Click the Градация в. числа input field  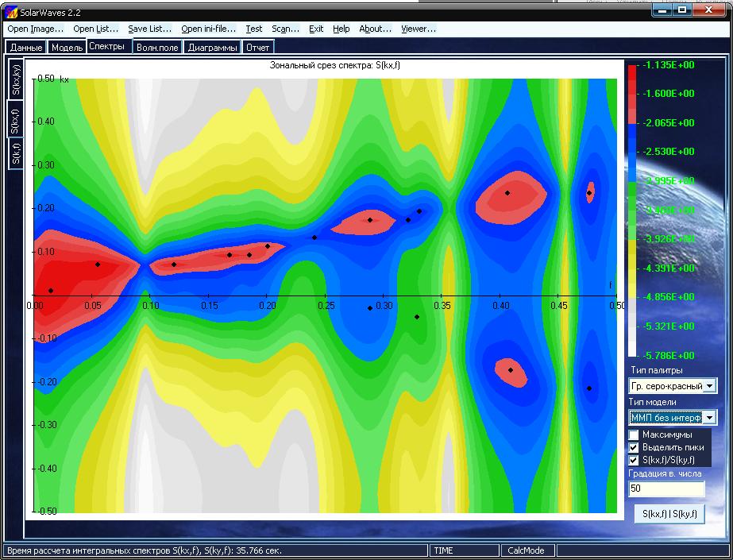665,489
